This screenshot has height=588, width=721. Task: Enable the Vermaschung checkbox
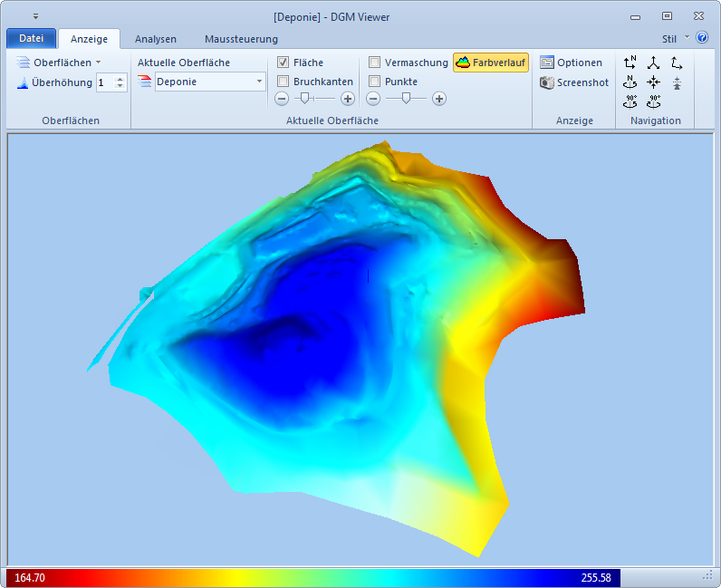click(x=375, y=63)
